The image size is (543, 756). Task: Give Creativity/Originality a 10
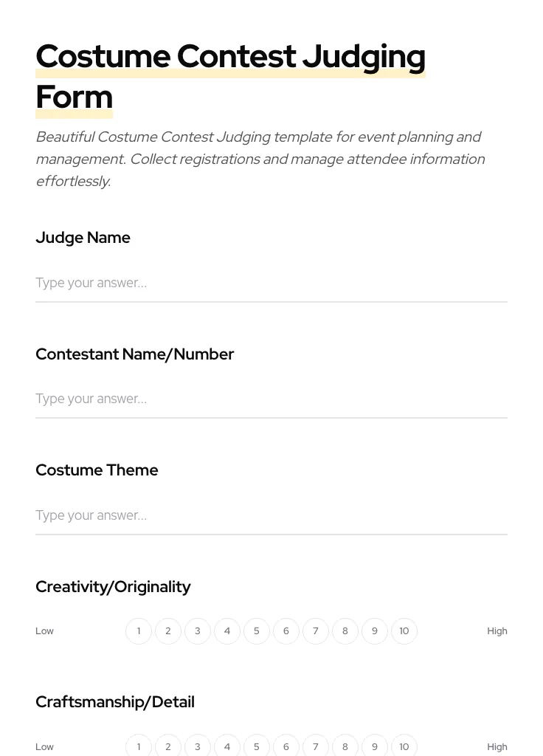coord(404,631)
